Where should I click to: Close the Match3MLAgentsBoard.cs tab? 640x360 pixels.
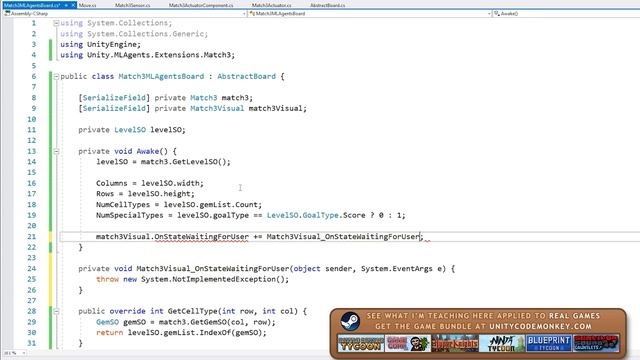point(73,5)
